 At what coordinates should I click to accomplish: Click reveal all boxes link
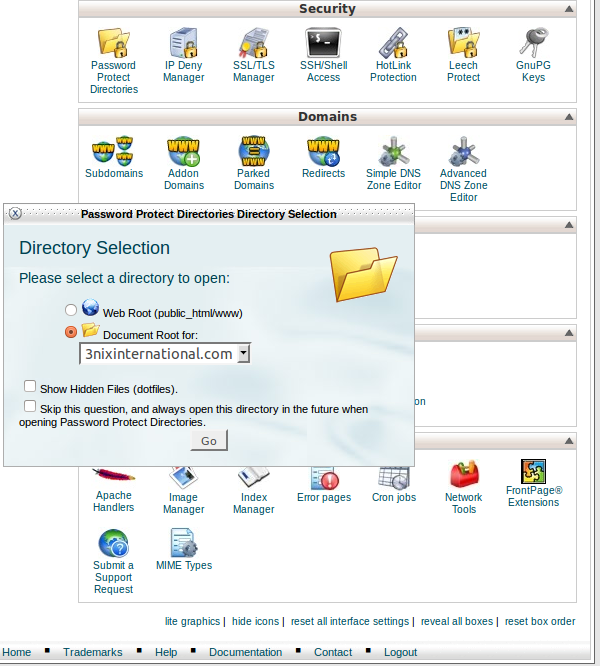point(457,621)
